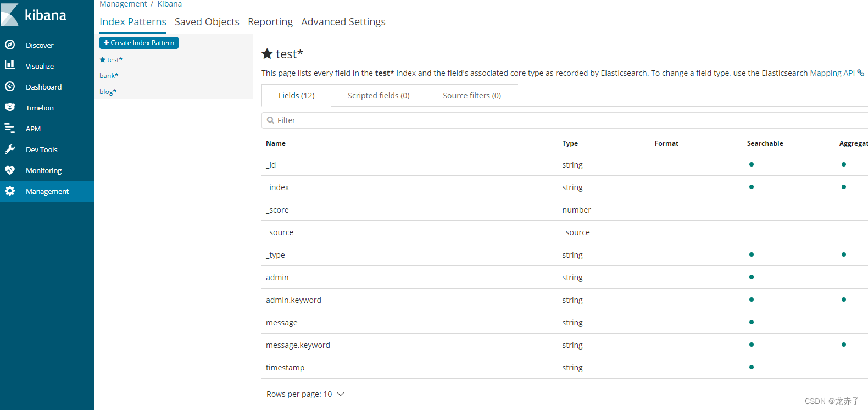Click the message field name
The height and width of the screenshot is (410, 868).
282,323
